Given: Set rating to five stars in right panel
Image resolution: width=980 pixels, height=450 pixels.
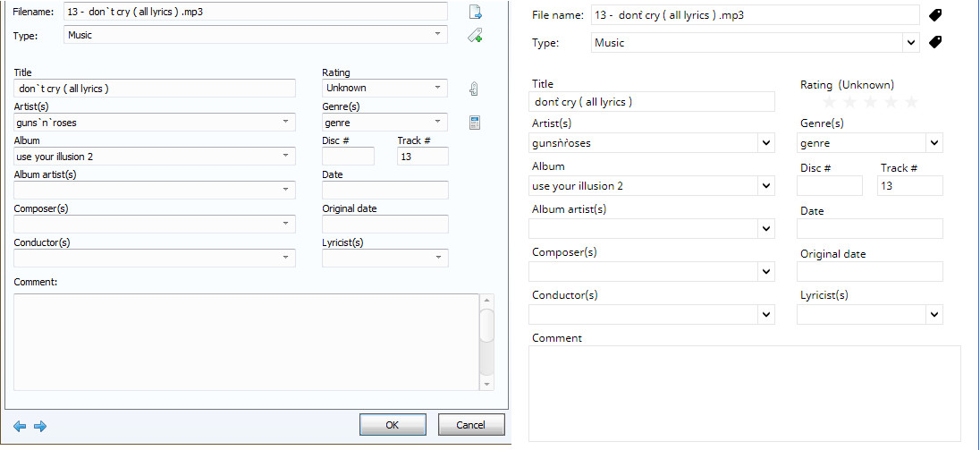Looking at the screenshot, I should point(911,102).
